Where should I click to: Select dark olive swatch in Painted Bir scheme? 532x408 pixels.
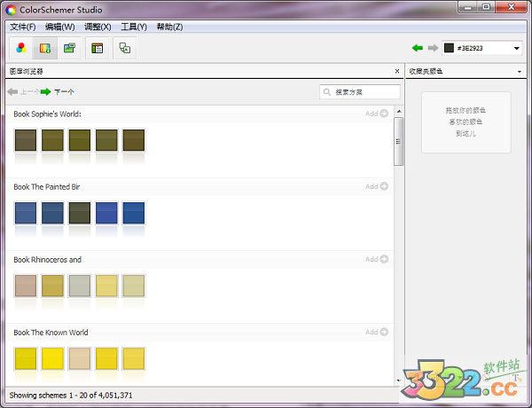[x=80, y=213]
